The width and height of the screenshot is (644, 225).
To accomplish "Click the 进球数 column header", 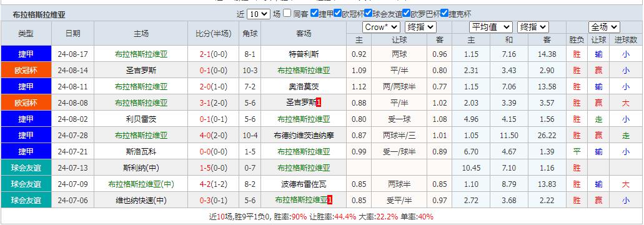I will point(625,40).
